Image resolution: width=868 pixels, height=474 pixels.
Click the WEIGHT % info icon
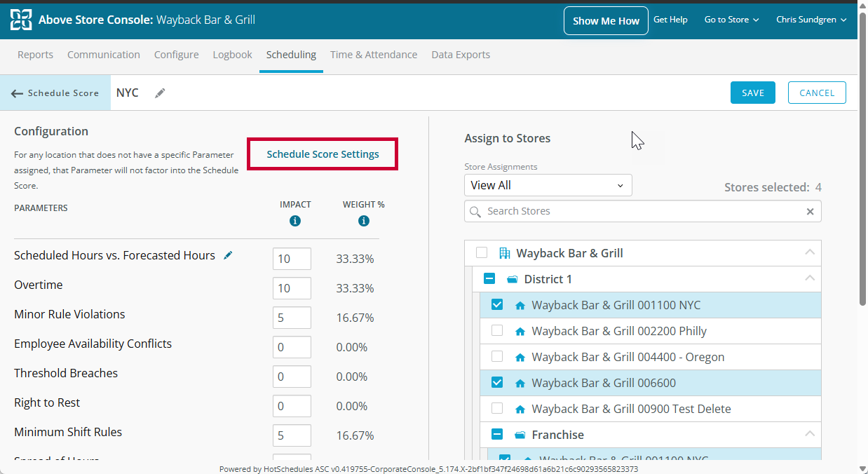(x=363, y=221)
